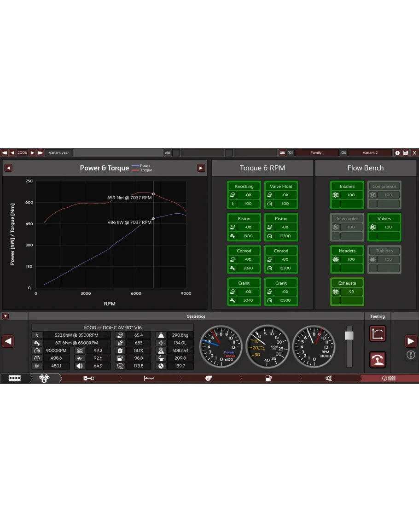The image size is (419, 532).
Task: Jump variant year back to earliest
Action: pyautogui.click(x=4, y=152)
